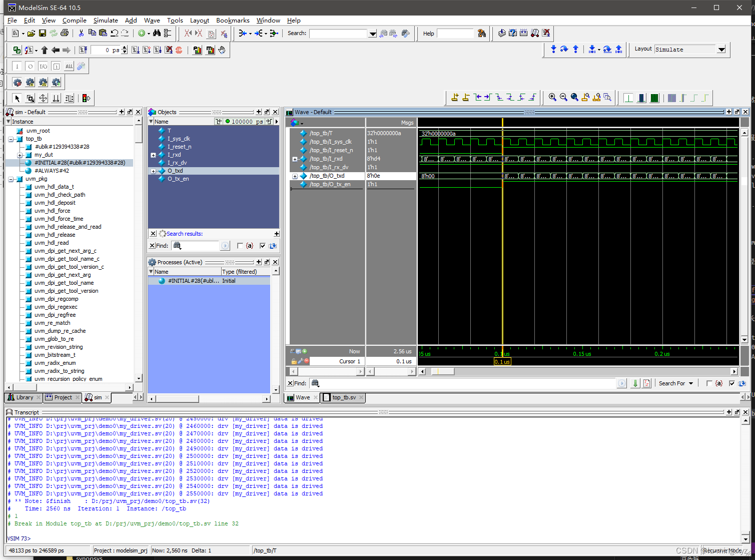Click the Find Next down-arrow button in Wave find bar
Screen dimensions: 755x560
(635, 383)
